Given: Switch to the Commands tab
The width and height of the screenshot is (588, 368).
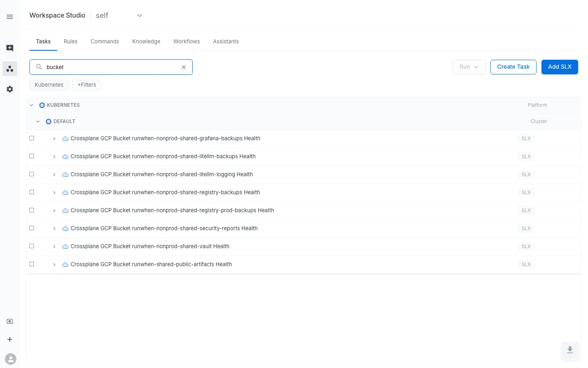Looking at the screenshot, I should 105,41.
